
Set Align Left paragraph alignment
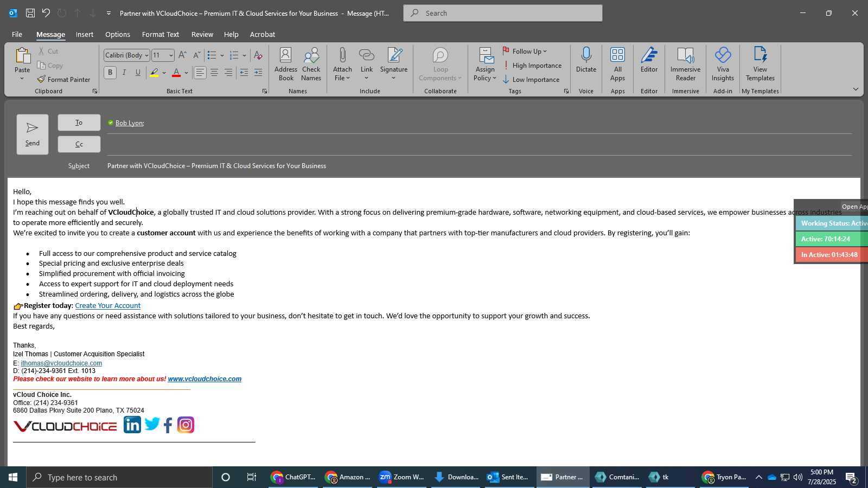coord(200,73)
